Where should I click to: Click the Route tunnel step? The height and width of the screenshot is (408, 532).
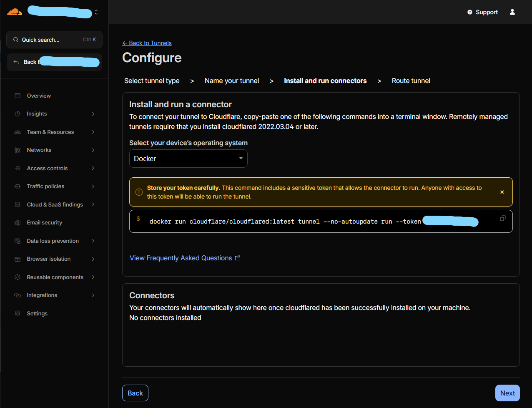click(x=411, y=81)
